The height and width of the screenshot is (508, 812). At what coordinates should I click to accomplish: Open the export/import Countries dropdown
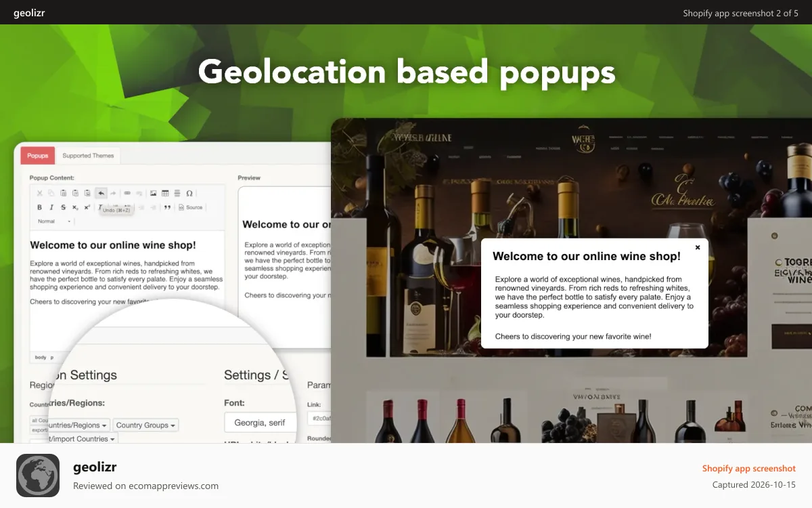tap(83, 439)
